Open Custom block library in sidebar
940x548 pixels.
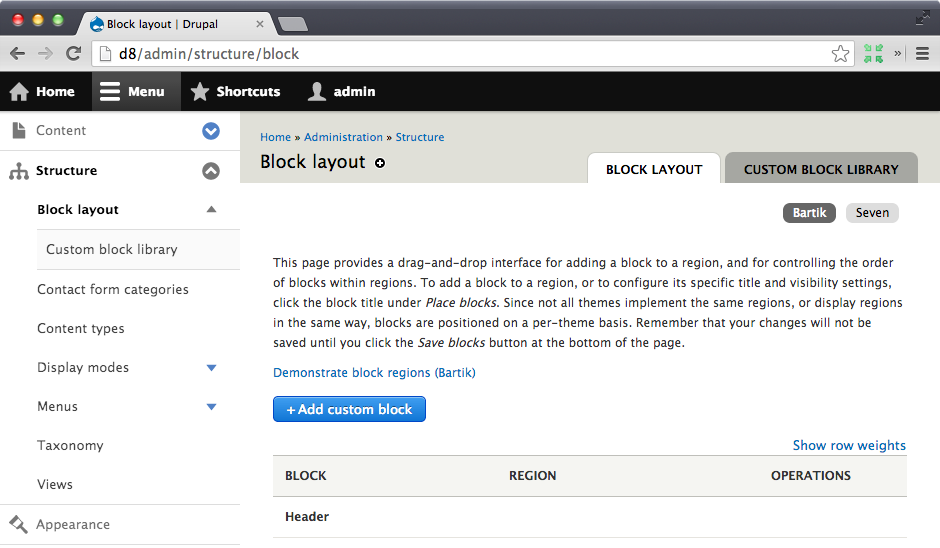click(x=112, y=249)
